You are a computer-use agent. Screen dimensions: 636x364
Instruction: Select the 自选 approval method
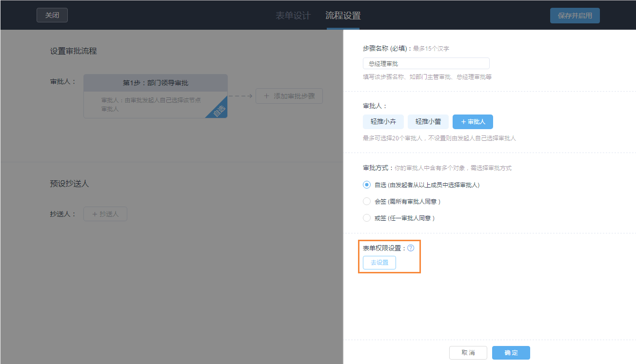tap(366, 185)
